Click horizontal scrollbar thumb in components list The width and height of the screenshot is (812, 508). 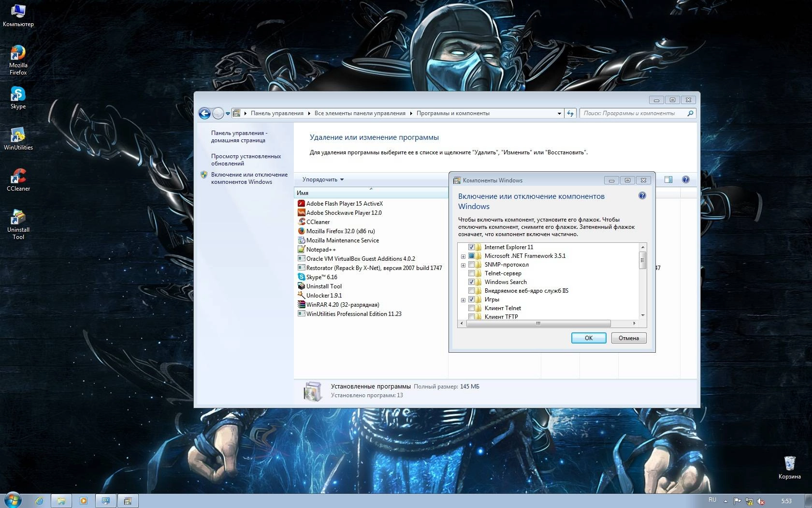point(538,323)
